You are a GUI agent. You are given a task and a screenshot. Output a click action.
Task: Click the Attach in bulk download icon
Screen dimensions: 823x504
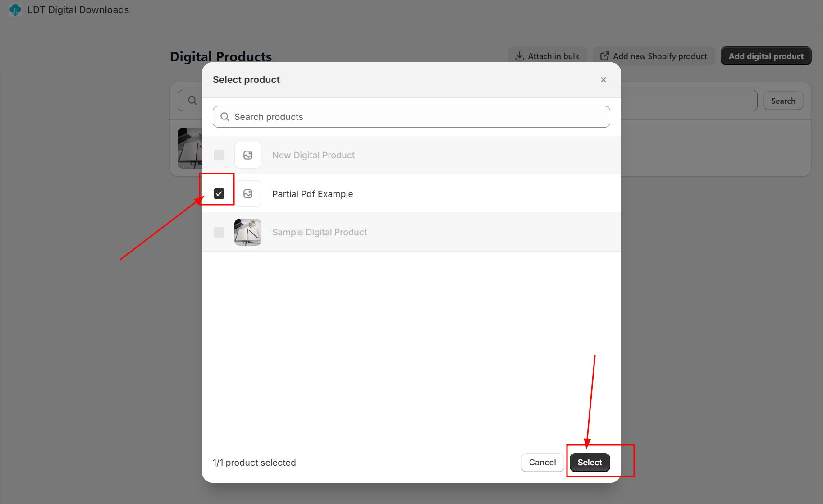(x=519, y=56)
